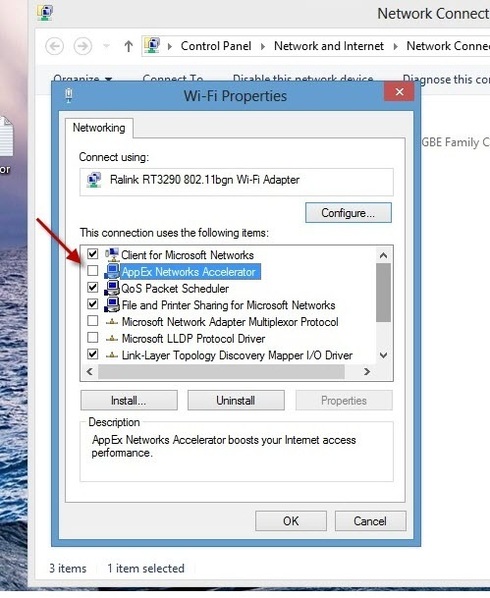Click the Configure... button
Viewport: 490px width, 598px height.
[348, 213]
